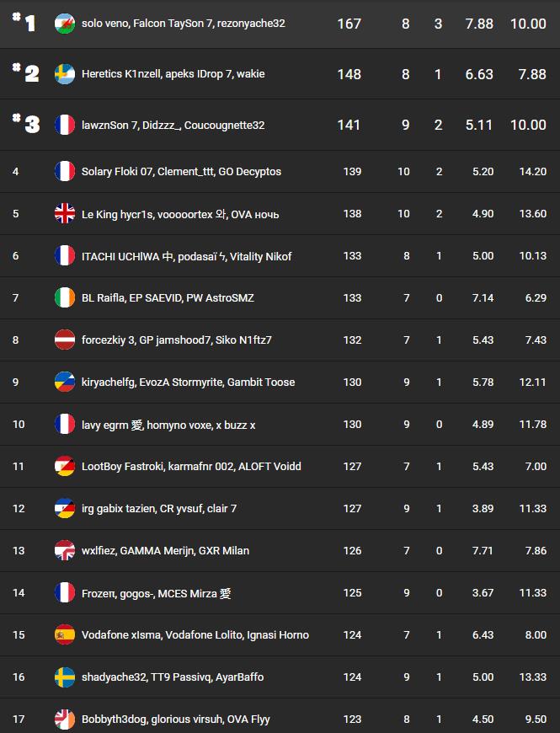Click the UK flag beside Le King hycr1s
The height and width of the screenshot is (733, 560).
(x=65, y=214)
